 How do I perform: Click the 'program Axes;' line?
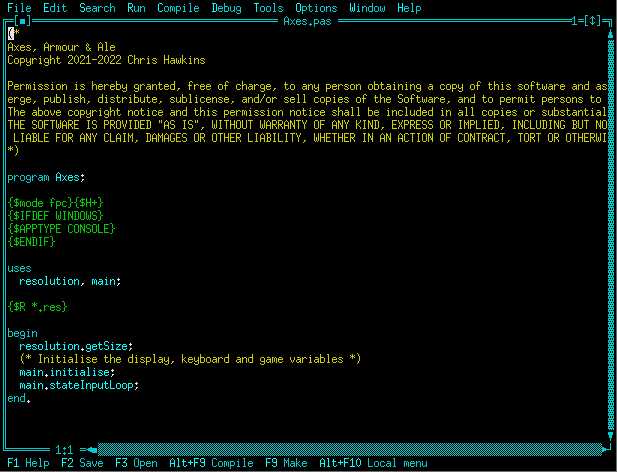click(46, 177)
